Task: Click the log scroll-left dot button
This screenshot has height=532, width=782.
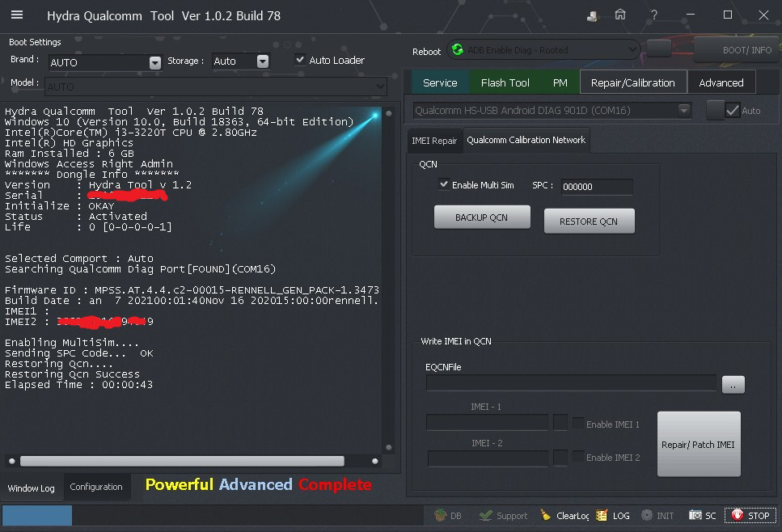Action: pyautogui.click(x=12, y=461)
